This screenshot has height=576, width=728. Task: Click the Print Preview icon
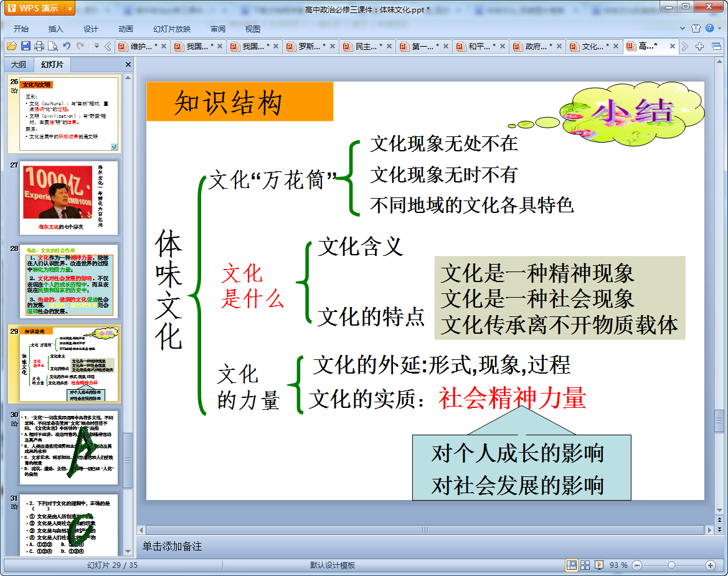coord(53,46)
